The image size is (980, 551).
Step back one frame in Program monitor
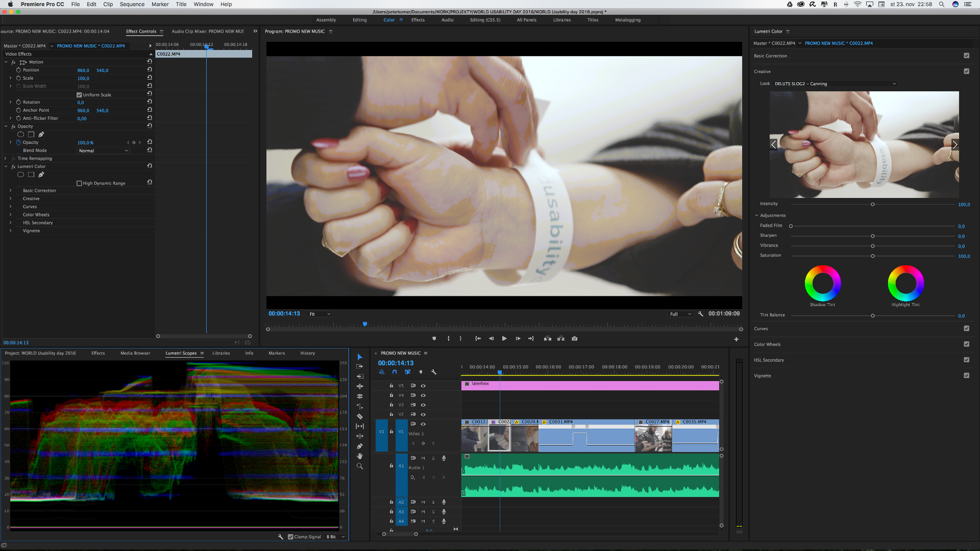[491, 339]
